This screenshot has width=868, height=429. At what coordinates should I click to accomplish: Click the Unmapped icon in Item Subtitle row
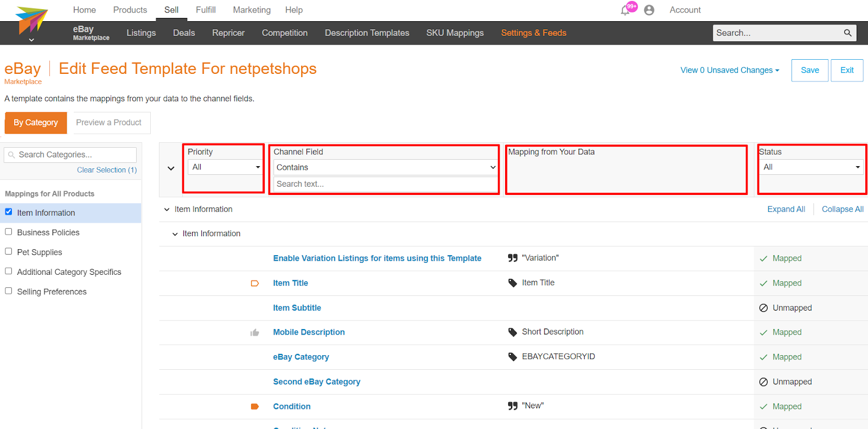coord(763,308)
